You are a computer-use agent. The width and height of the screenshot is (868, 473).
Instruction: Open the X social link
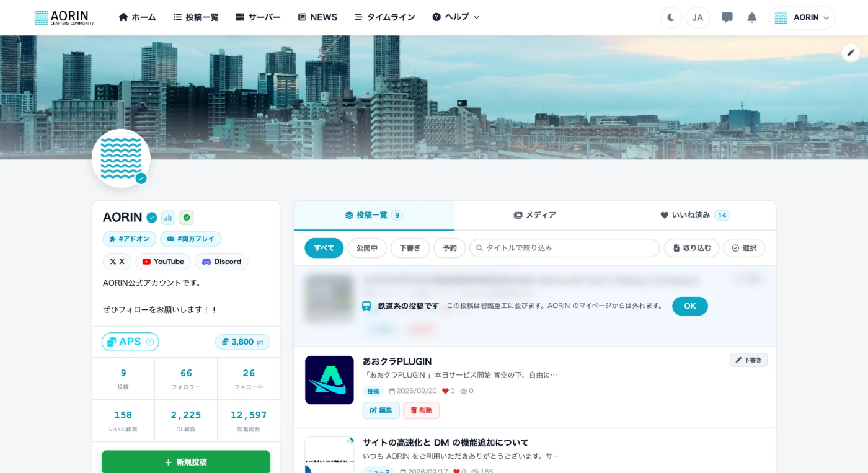(117, 262)
